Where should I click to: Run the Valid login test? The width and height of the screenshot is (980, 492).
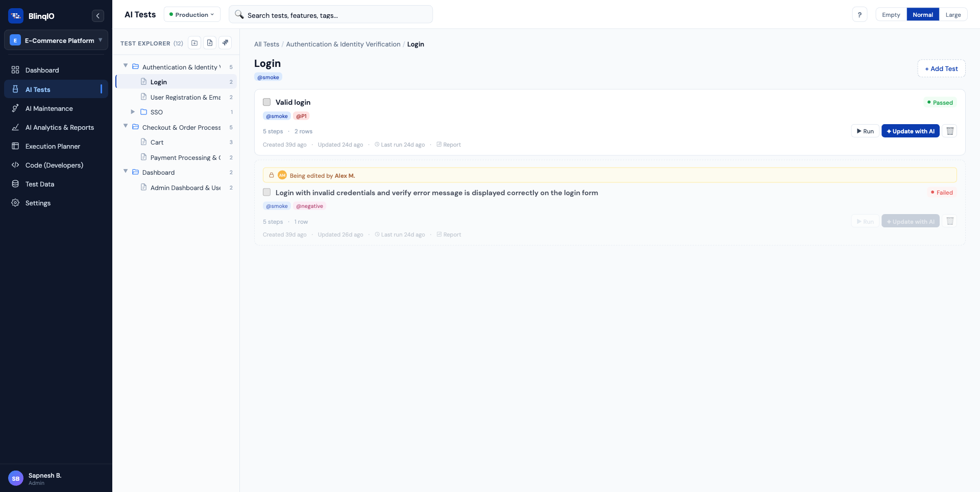[x=865, y=131]
